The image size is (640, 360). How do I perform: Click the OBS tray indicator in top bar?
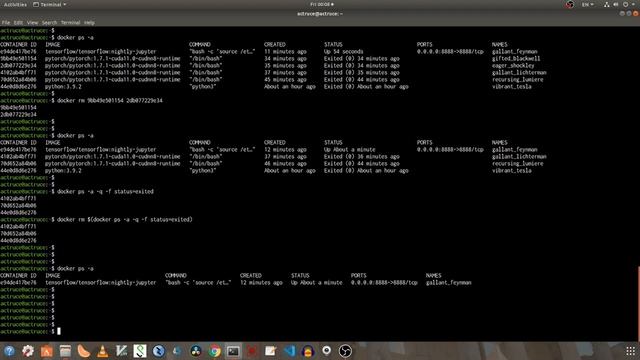570,4
